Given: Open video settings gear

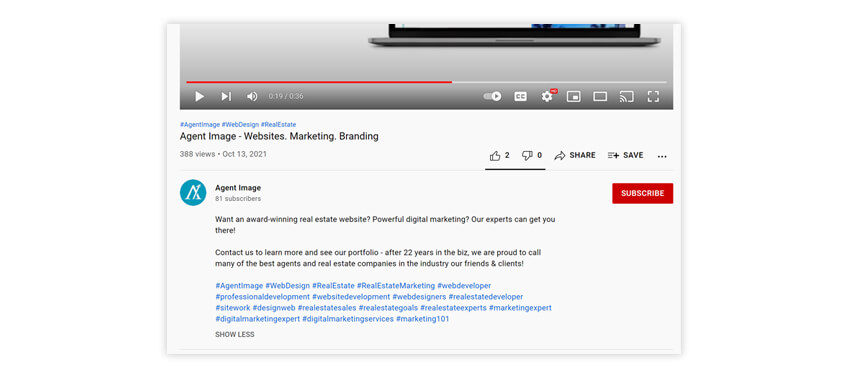Looking at the screenshot, I should [x=547, y=96].
